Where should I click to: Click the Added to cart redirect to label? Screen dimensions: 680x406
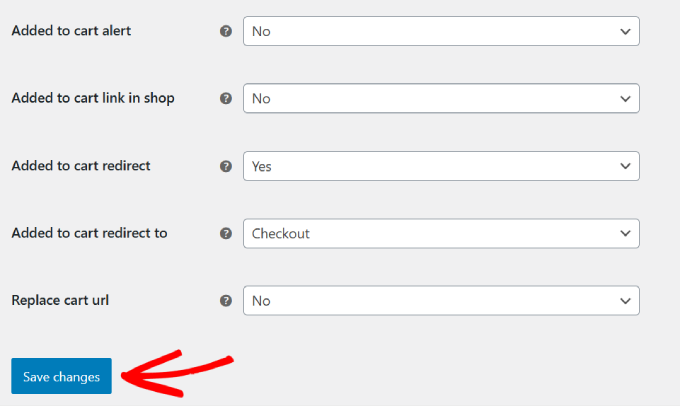pyautogui.click(x=89, y=233)
